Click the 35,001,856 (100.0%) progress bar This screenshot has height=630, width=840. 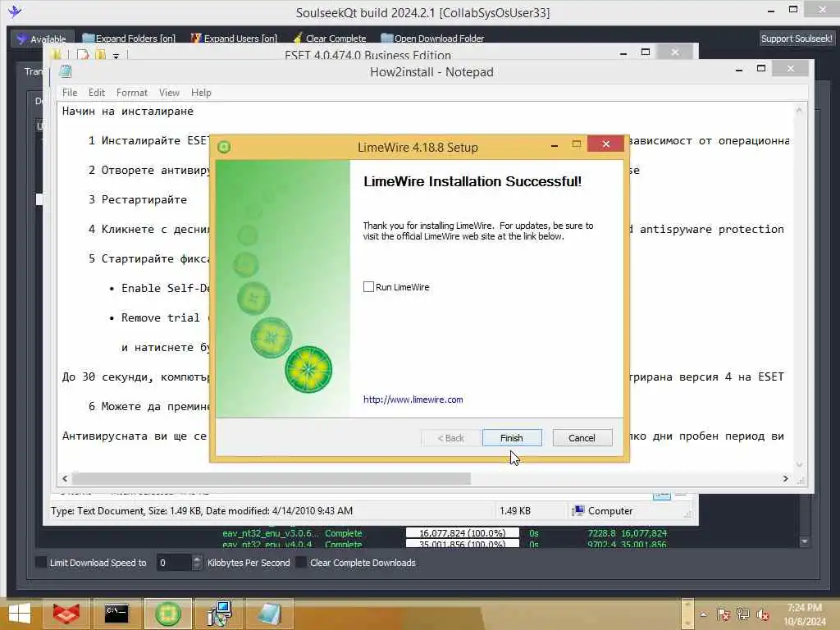click(463, 543)
